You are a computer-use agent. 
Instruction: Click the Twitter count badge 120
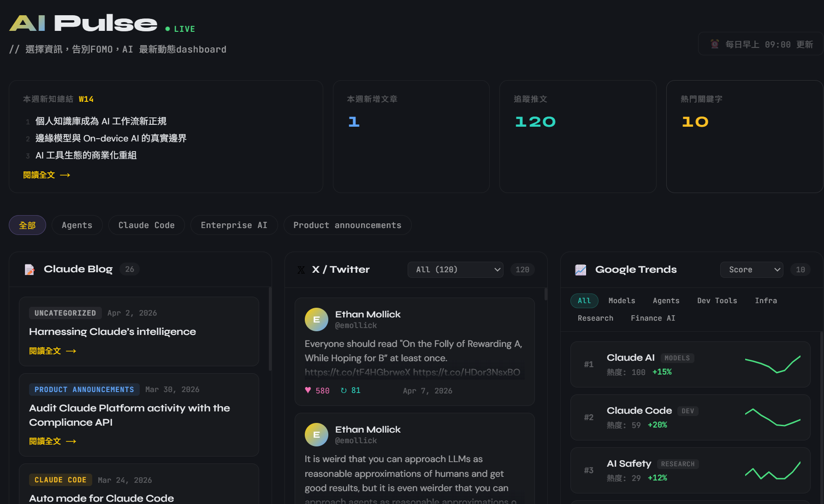522,270
